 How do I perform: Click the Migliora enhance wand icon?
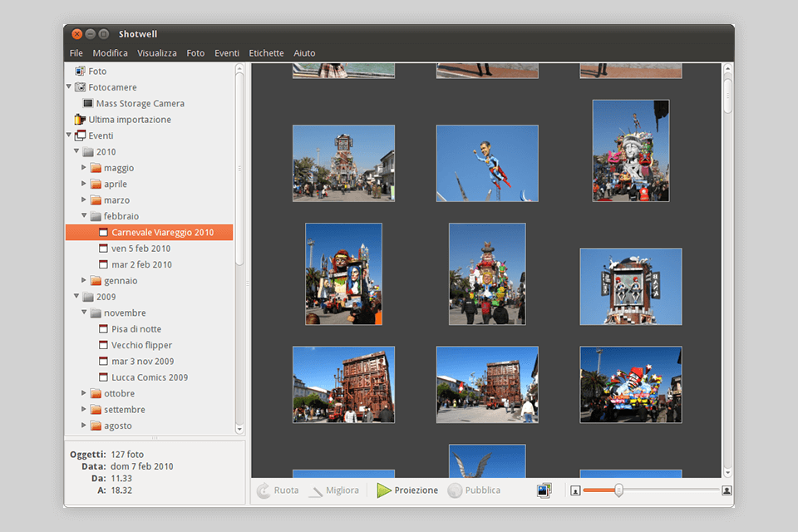pyautogui.click(x=316, y=490)
